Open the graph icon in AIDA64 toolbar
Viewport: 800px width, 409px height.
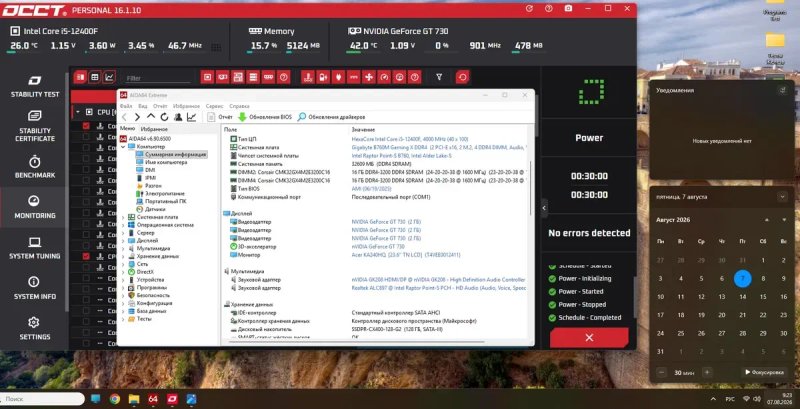coord(191,117)
